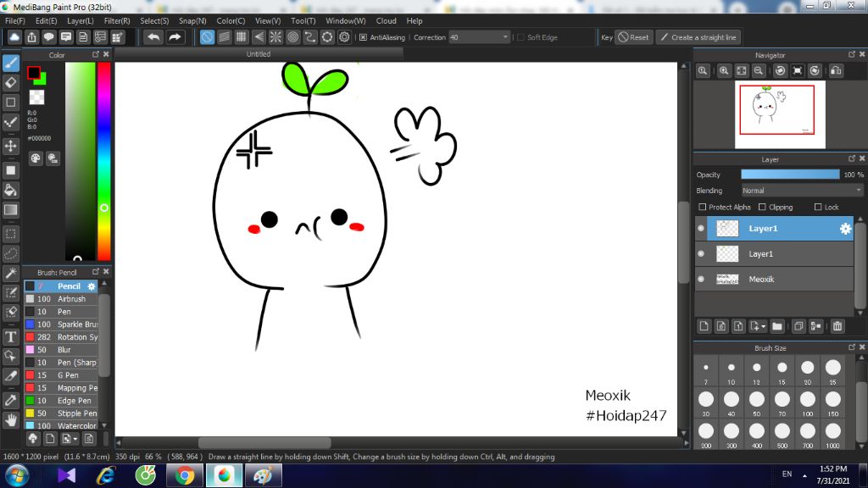Duplicate the layer using the duplicate icon
The width and height of the screenshot is (868, 488).
[798, 326]
